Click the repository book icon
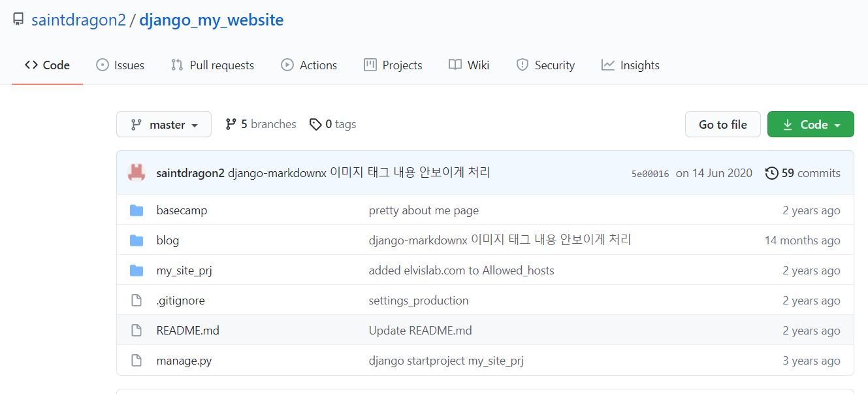 point(18,20)
